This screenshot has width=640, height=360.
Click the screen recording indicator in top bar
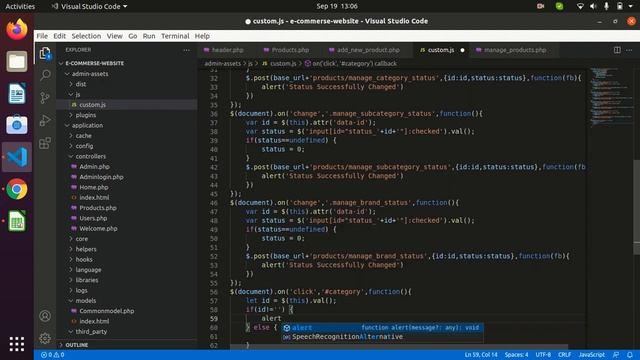(x=540, y=6)
